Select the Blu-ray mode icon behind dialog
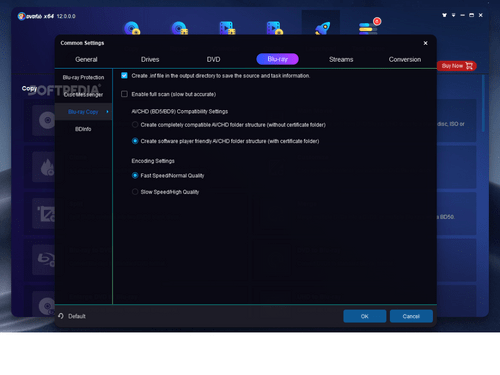500x375 pixels. click(x=46, y=260)
